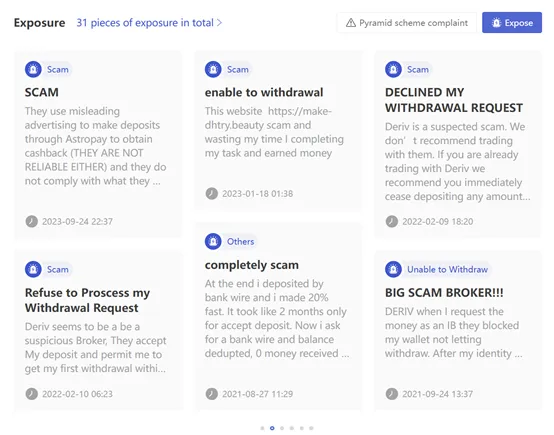Select the third carousel page dot
The image size is (554, 435).
[x=282, y=428]
